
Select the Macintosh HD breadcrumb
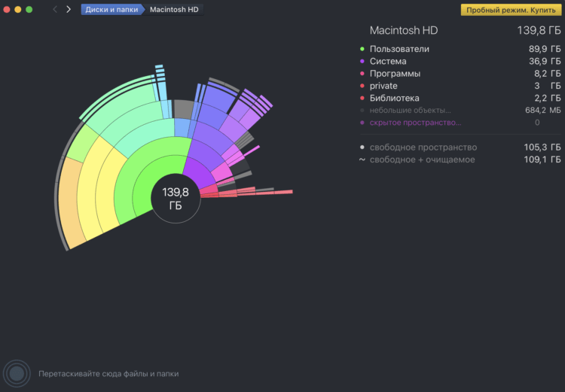coord(174,10)
